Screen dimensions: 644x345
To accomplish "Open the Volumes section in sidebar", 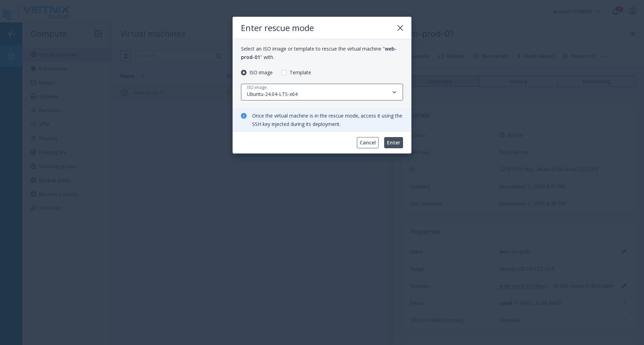I will click(49, 97).
